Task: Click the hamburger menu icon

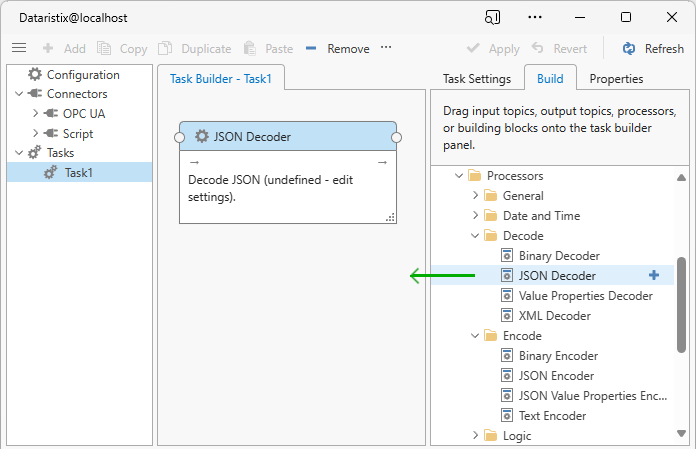Action: click(19, 48)
